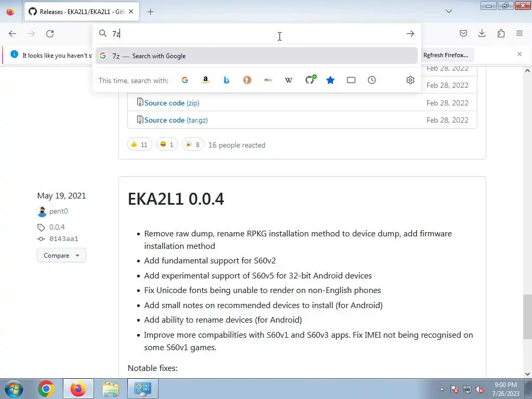Toggle the laugh emoji reaction

click(x=167, y=144)
